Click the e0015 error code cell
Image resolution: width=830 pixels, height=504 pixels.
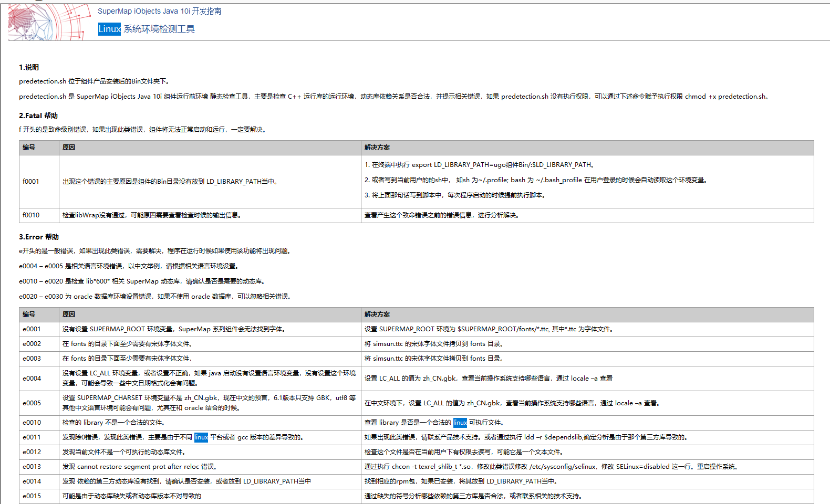pos(39,496)
